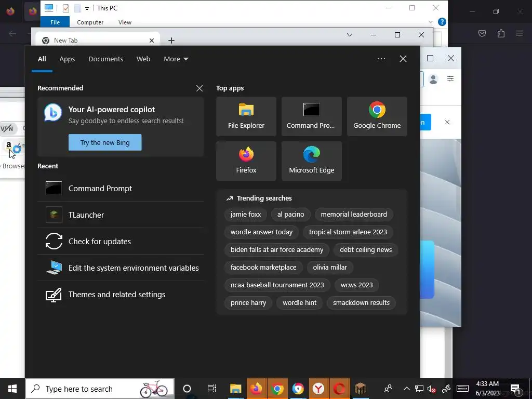
Task: Open new tab in Chrome window
Action: 171,41
